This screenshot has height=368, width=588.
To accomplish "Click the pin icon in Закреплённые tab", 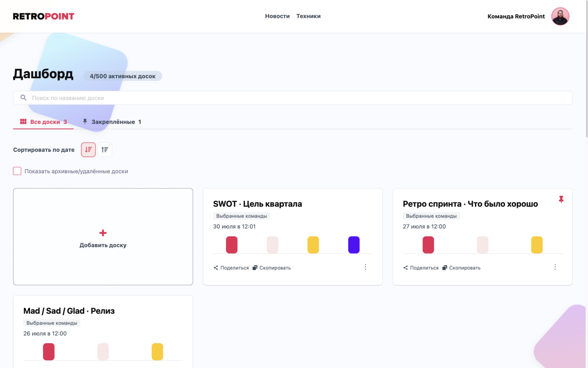I will (85, 121).
